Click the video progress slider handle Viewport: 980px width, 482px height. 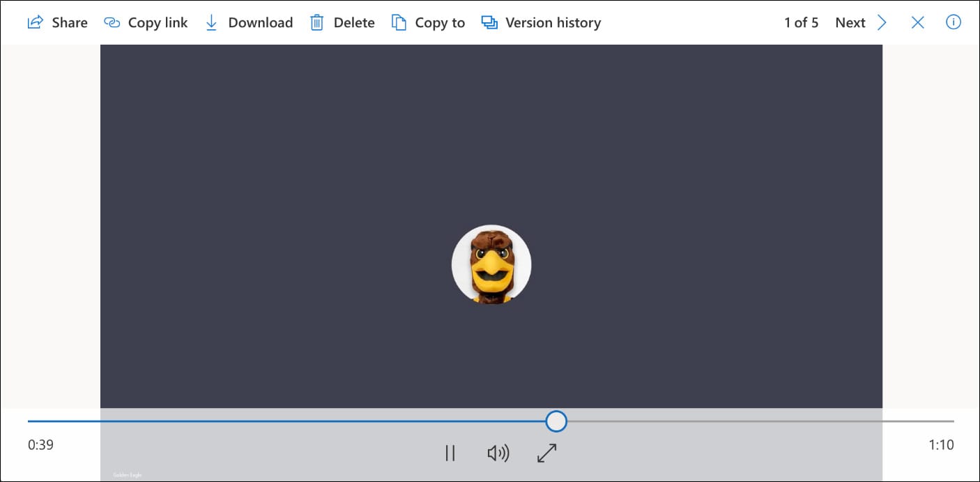(556, 421)
